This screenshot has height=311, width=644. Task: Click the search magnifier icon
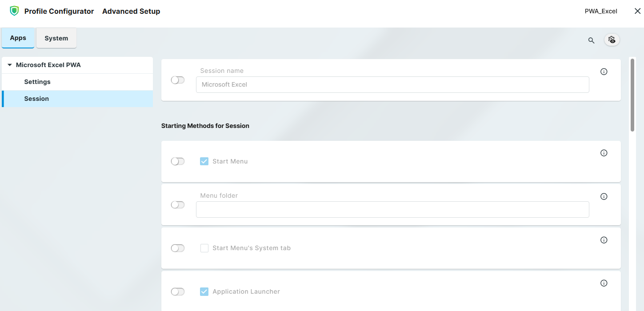tap(591, 40)
